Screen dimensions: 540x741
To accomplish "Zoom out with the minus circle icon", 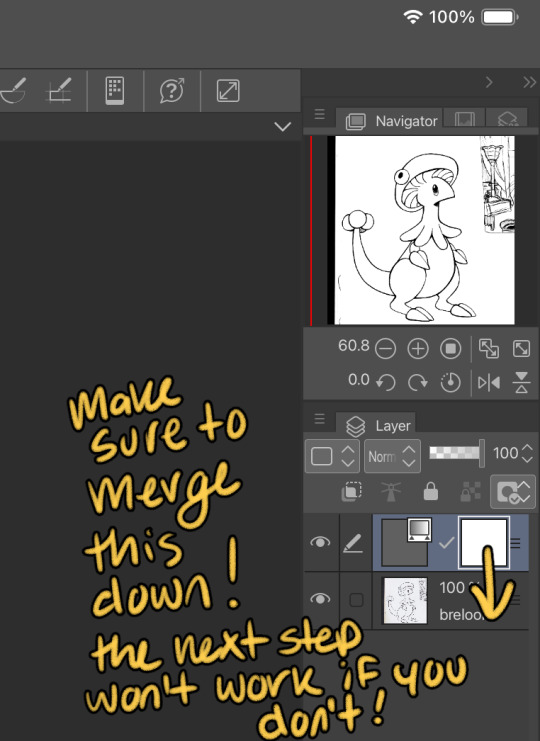I will coord(386,349).
